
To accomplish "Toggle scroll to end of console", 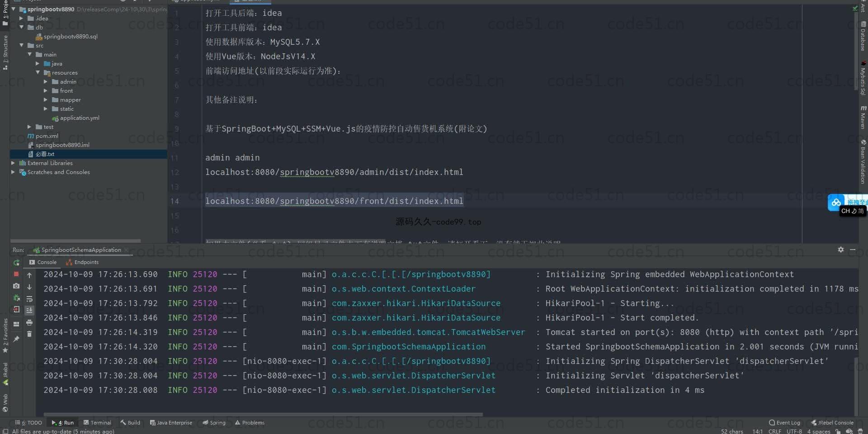I will coord(29,310).
